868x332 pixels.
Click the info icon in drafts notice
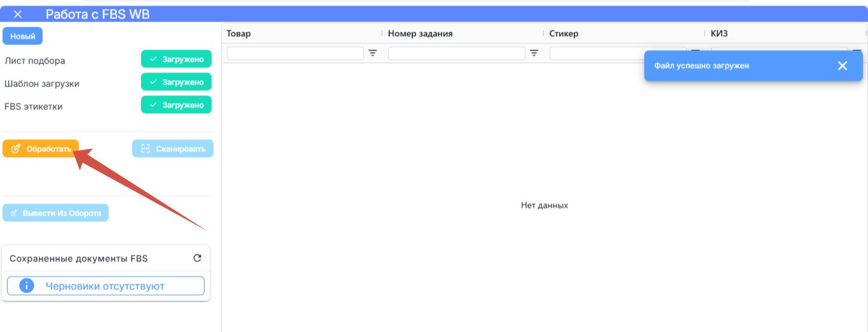(26, 286)
